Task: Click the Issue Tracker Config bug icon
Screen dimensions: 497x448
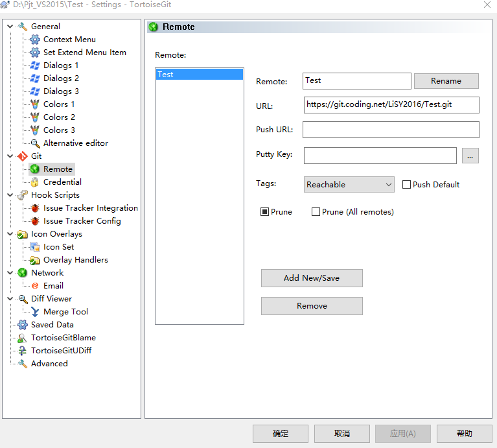Action: 35,221
